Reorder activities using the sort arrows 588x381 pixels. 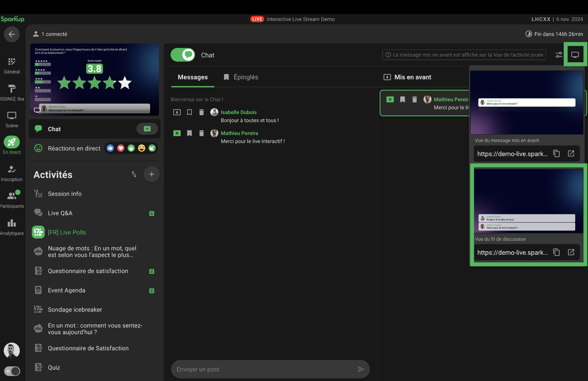pyautogui.click(x=134, y=174)
